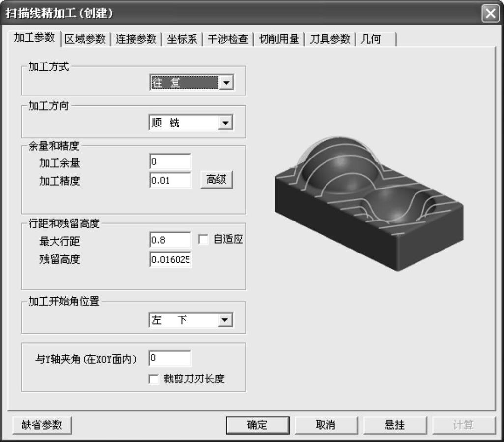This screenshot has width=504, height=442.
Task: Switch to the 区域参数 tab
Action: click(x=85, y=40)
